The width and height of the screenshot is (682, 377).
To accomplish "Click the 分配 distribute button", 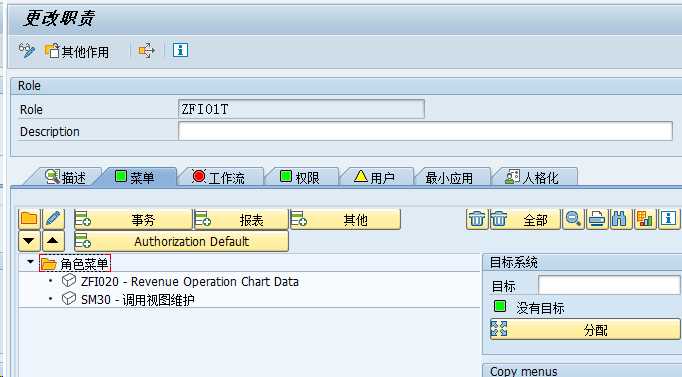I will (585, 330).
